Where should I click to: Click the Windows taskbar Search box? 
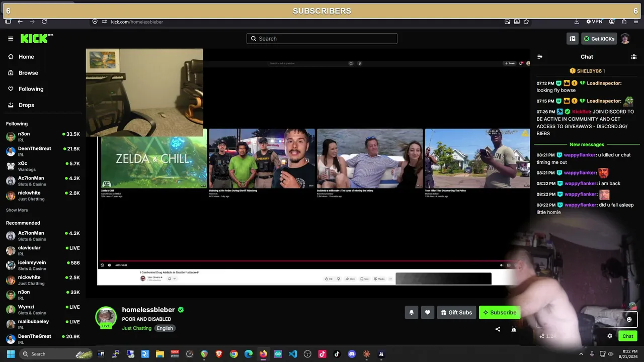coord(56,354)
